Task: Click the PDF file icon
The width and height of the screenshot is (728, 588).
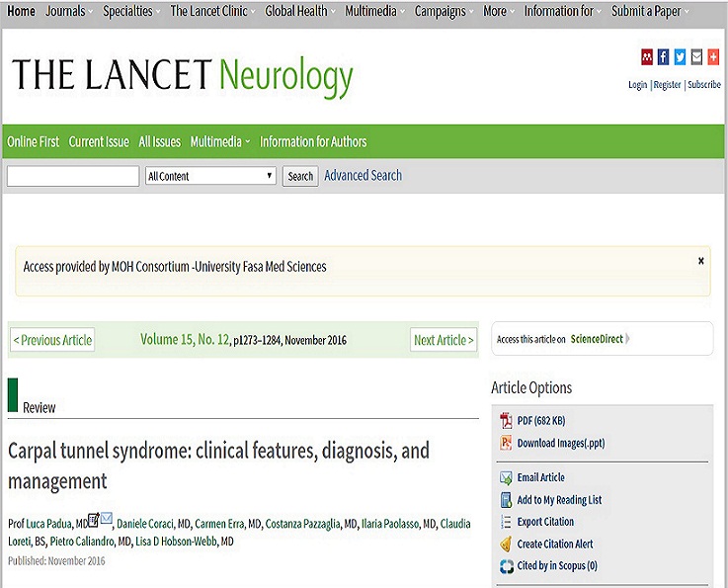Action: click(x=506, y=420)
